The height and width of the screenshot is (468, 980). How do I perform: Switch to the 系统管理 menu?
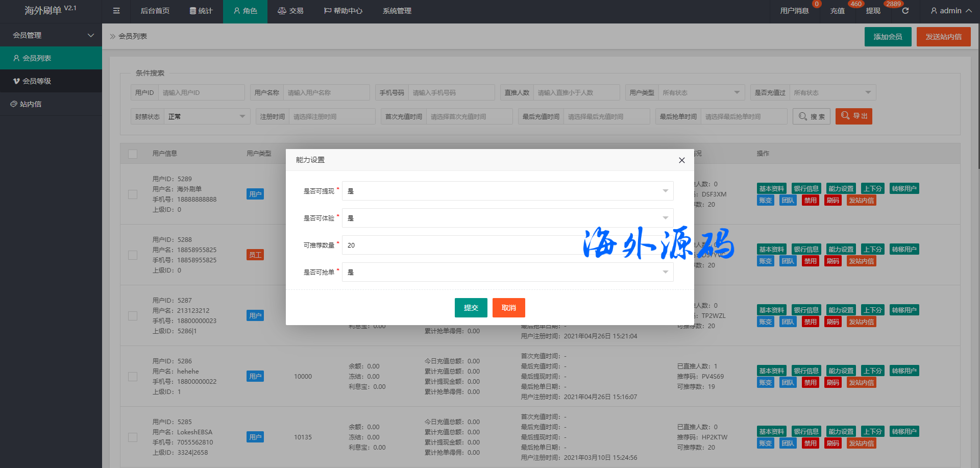tap(397, 11)
